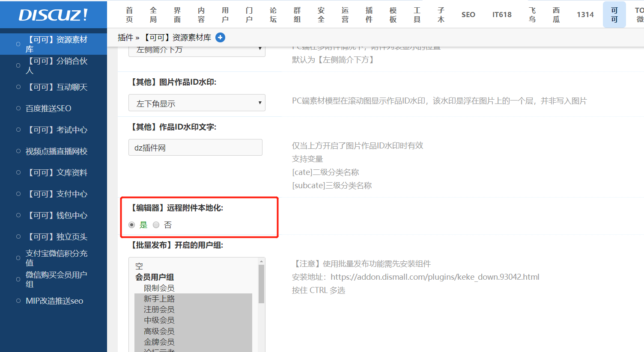Click the user group list scroll-up arrow

pyautogui.click(x=261, y=261)
